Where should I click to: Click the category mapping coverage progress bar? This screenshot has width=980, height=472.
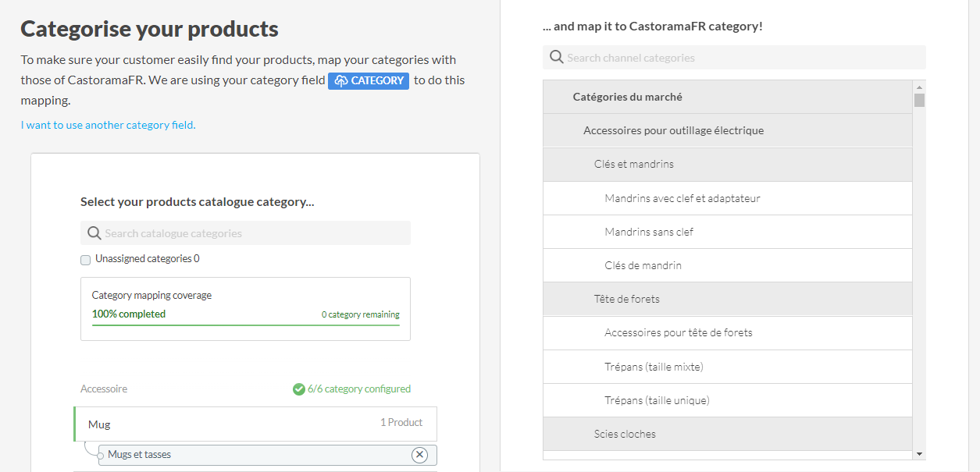[245, 324]
